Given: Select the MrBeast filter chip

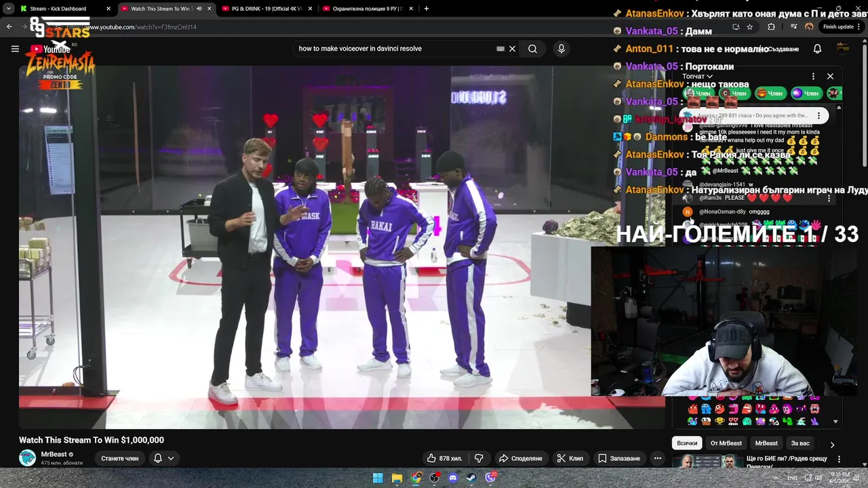Looking at the screenshot, I should pos(766,443).
